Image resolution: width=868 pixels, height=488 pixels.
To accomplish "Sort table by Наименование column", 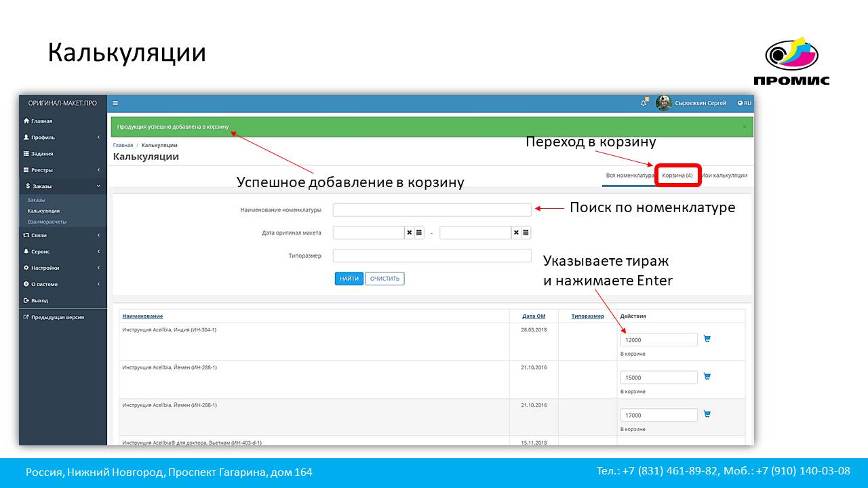I will [x=142, y=317].
